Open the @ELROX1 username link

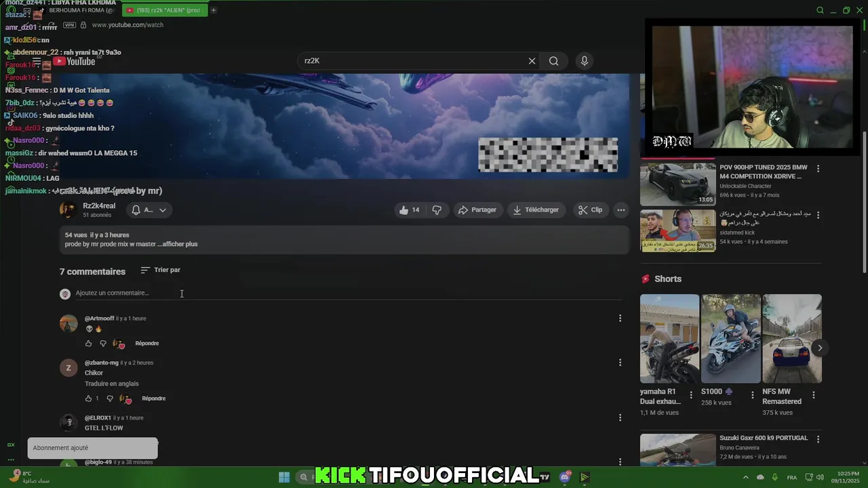pyautogui.click(x=98, y=418)
